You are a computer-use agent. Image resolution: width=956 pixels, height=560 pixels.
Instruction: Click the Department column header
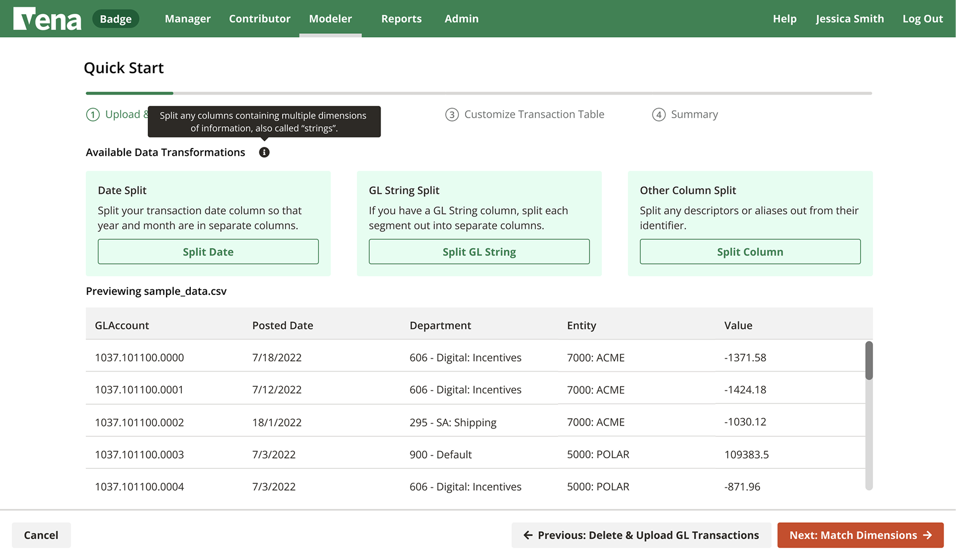tap(440, 325)
